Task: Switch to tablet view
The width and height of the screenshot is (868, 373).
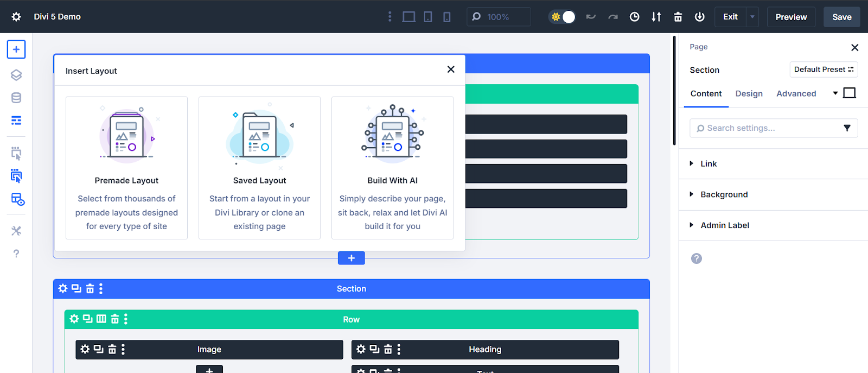Action: pyautogui.click(x=428, y=17)
